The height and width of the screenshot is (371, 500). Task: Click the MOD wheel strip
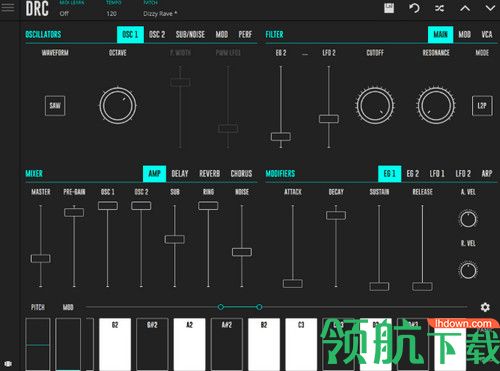coord(68,344)
